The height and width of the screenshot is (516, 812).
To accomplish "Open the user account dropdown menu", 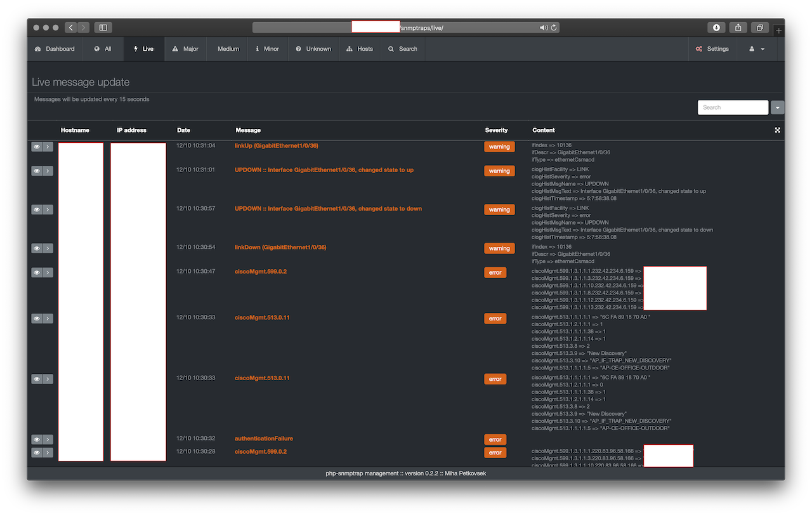I will [757, 49].
